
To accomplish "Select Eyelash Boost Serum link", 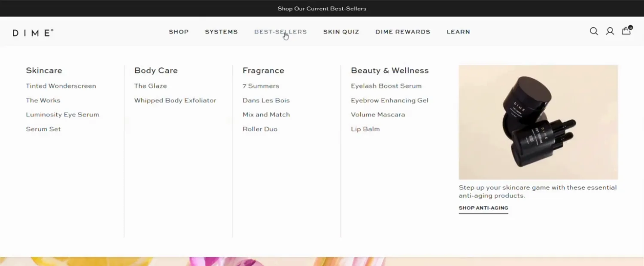I will pyautogui.click(x=386, y=86).
